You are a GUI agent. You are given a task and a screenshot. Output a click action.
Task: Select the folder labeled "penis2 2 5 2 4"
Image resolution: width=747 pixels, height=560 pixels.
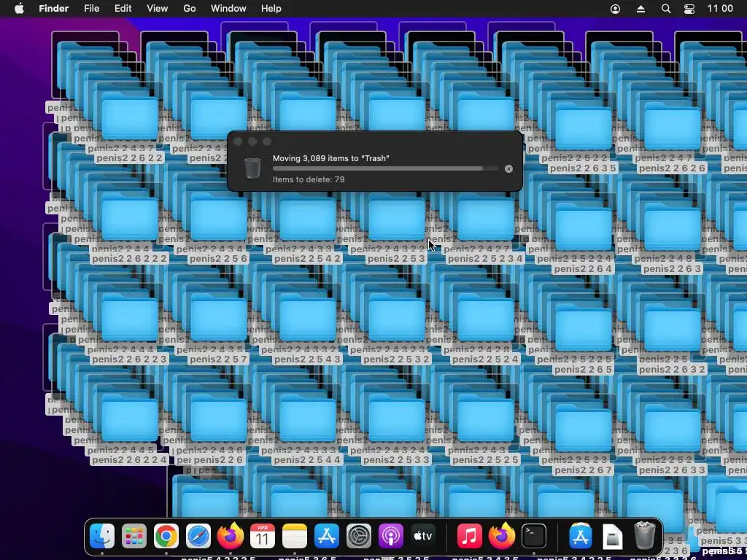point(485,321)
